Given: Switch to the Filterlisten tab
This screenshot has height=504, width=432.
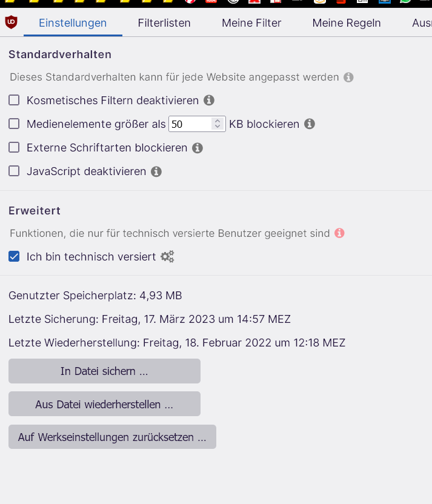Looking at the screenshot, I should pos(164,23).
